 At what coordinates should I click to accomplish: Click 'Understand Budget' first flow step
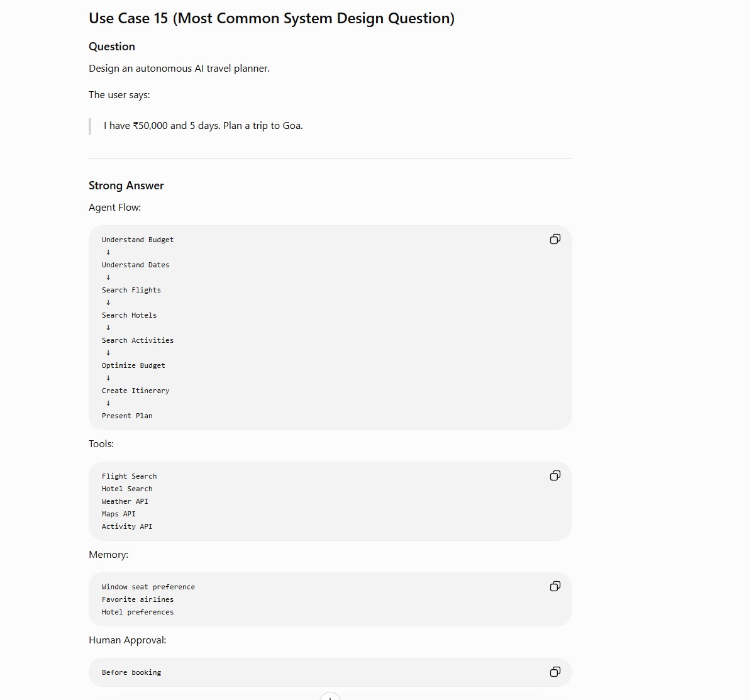tap(138, 240)
